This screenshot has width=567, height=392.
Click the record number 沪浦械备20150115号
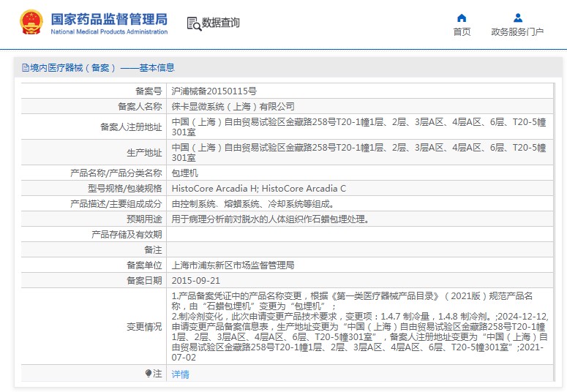click(x=214, y=91)
